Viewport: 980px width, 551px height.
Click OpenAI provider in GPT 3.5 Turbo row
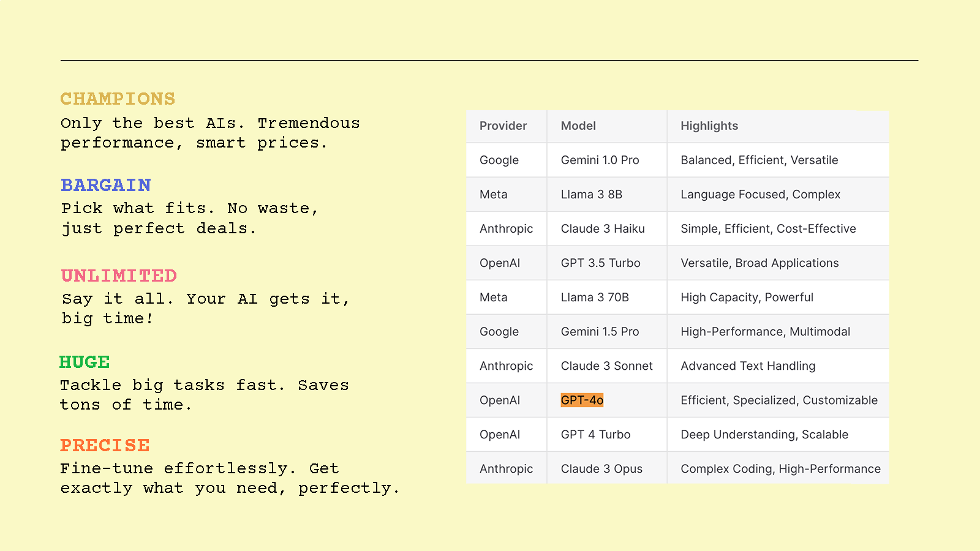pyautogui.click(x=500, y=263)
